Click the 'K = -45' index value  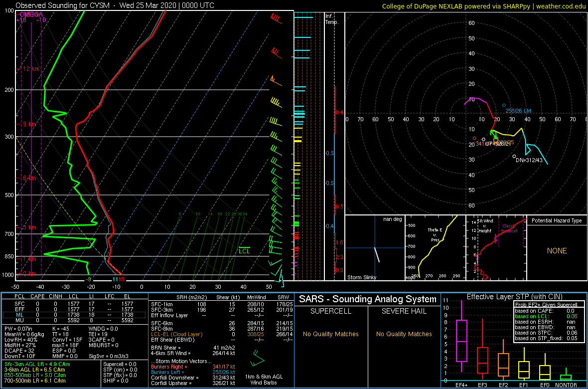tap(62, 328)
